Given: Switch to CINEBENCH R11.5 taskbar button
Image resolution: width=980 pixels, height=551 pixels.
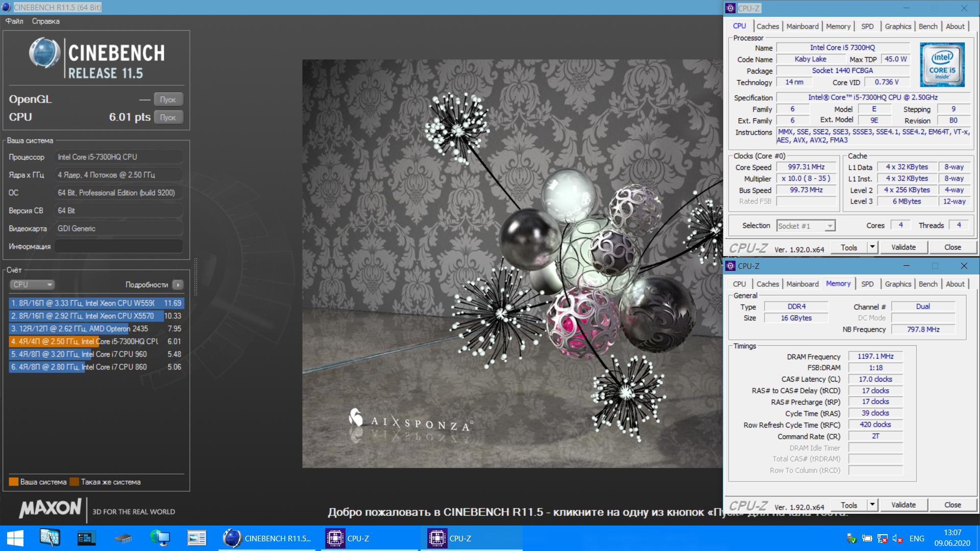Looking at the screenshot, I should click(267, 538).
